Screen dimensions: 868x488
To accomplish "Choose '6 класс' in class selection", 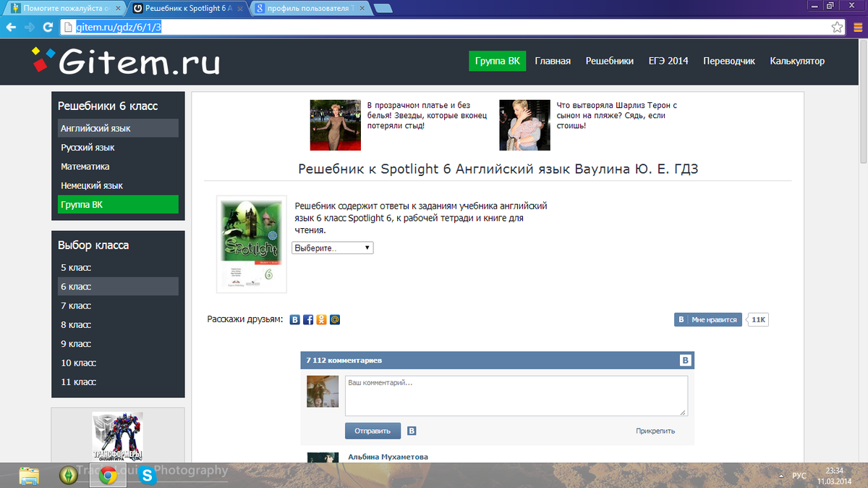I will 118,287.
